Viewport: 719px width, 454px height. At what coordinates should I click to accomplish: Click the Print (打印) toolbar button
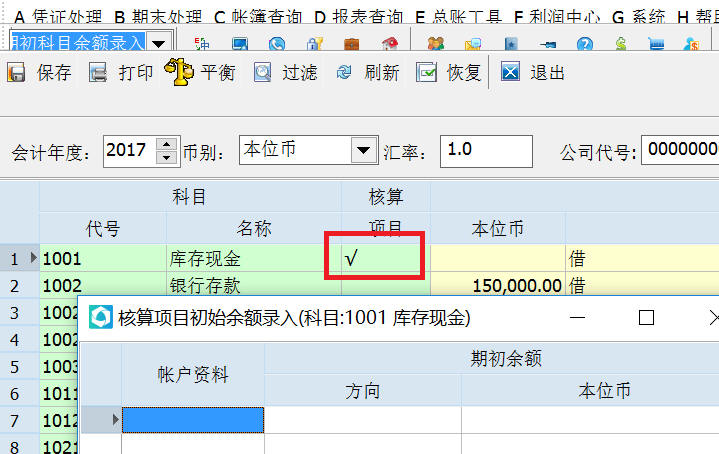click(x=121, y=72)
